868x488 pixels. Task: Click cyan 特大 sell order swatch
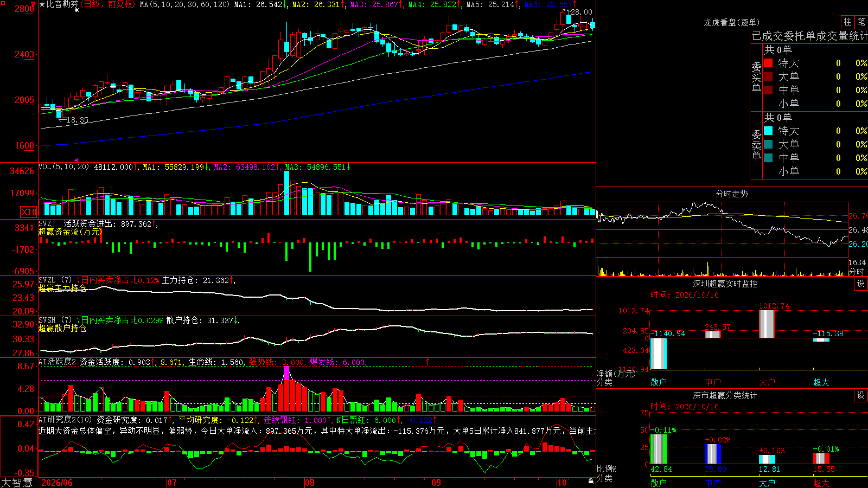(768, 131)
